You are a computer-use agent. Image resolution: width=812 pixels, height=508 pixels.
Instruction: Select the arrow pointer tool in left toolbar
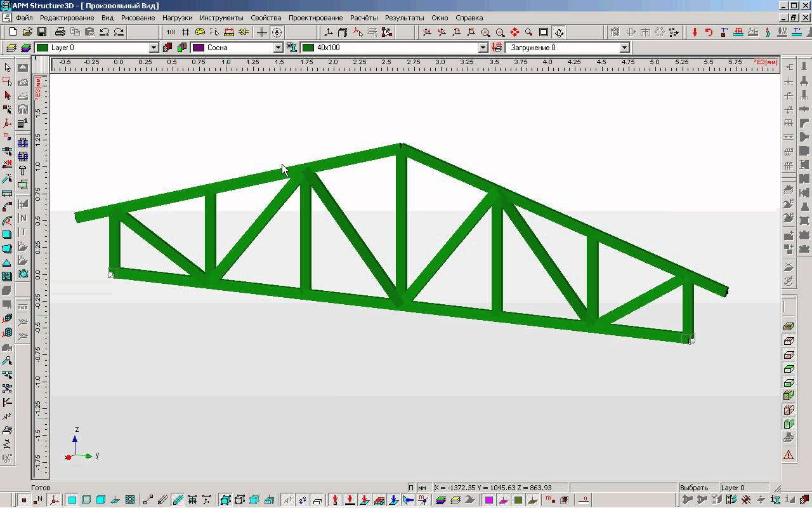8,67
